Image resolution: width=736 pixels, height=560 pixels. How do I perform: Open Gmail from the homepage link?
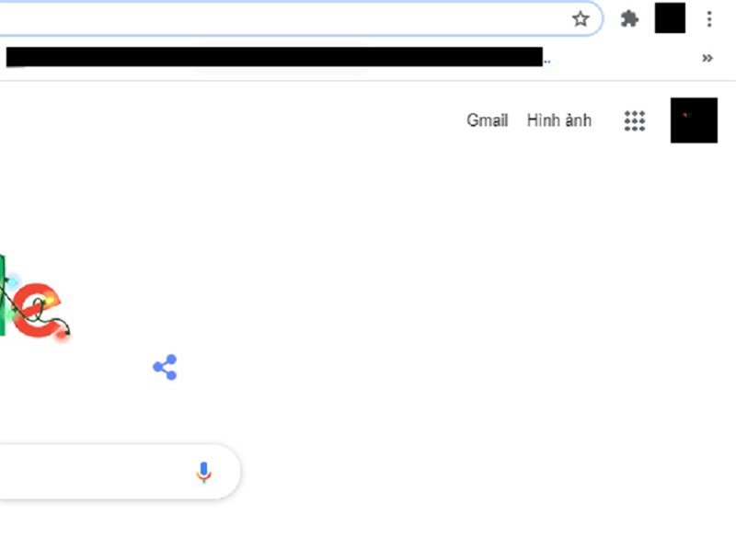489,120
